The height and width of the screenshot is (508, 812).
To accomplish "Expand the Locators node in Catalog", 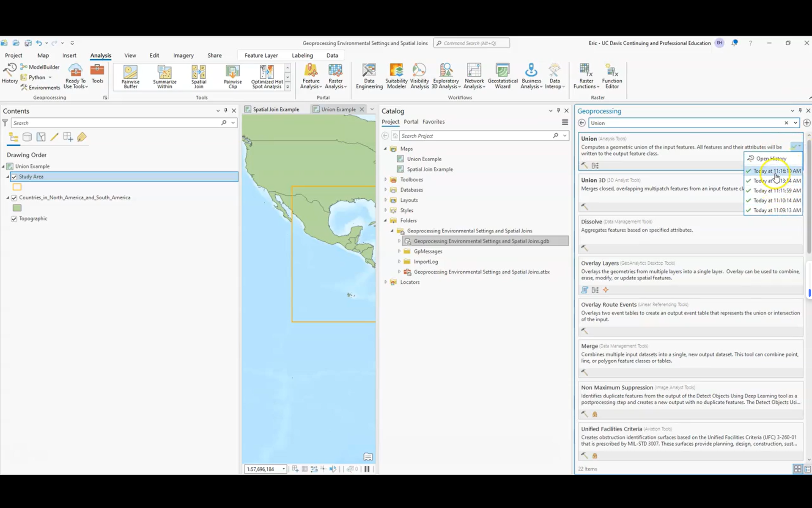I will pos(386,282).
